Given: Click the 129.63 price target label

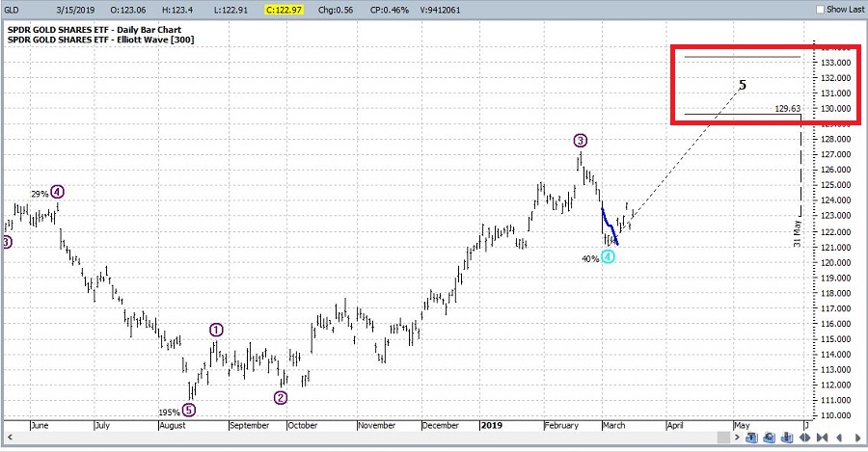Looking at the screenshot, I should point(787,109).
